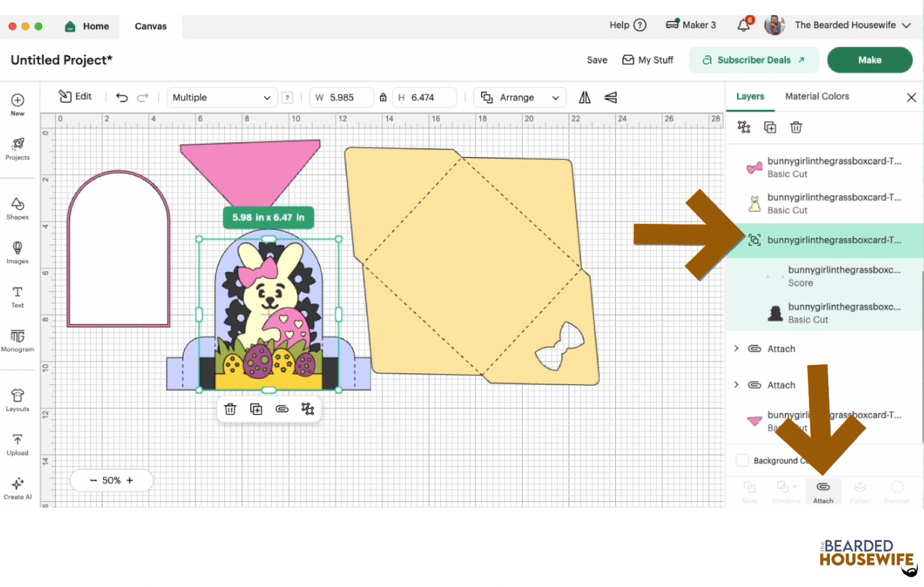Switch to the Home tab
The width and height of the screenshot is (924, 587).
click(87, 27)
